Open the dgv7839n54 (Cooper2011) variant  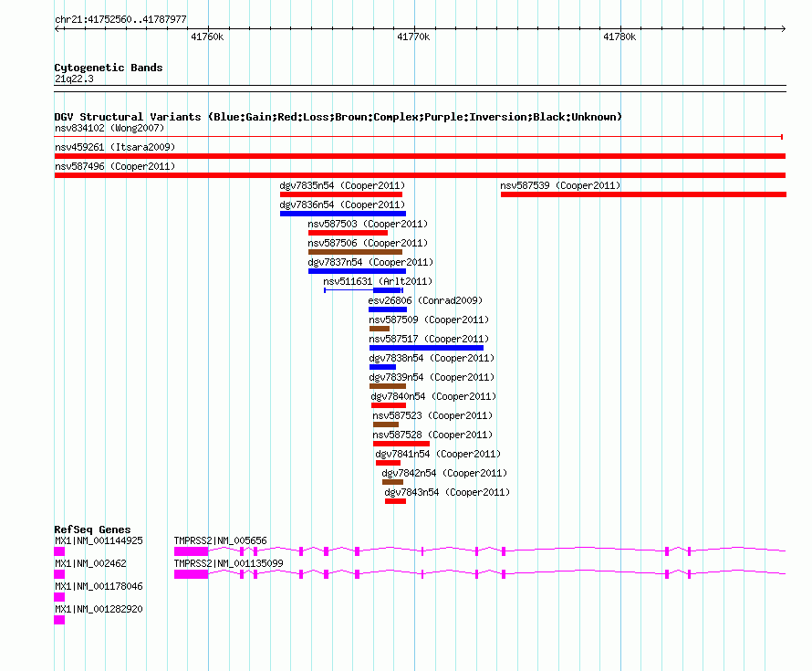click(432, 377)
